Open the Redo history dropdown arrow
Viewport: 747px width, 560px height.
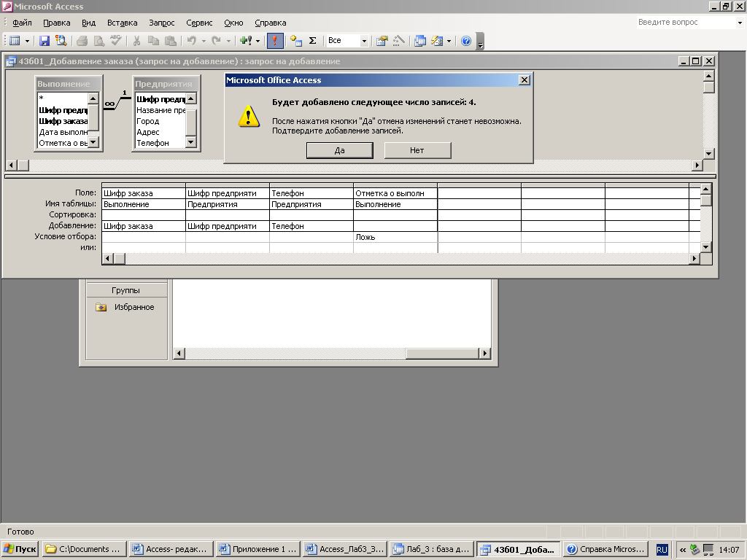228,41
